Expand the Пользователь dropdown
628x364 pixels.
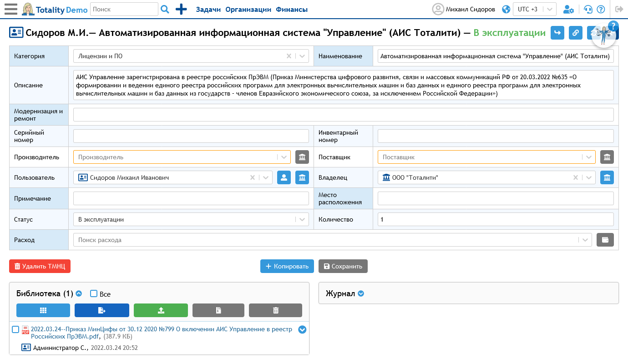click(x=266, y=177)
